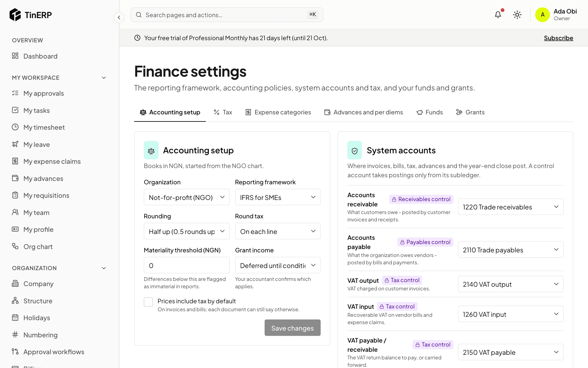Collapse the sidebar with the chevron button
Screen dimensions: 588x368
point(119,17)
